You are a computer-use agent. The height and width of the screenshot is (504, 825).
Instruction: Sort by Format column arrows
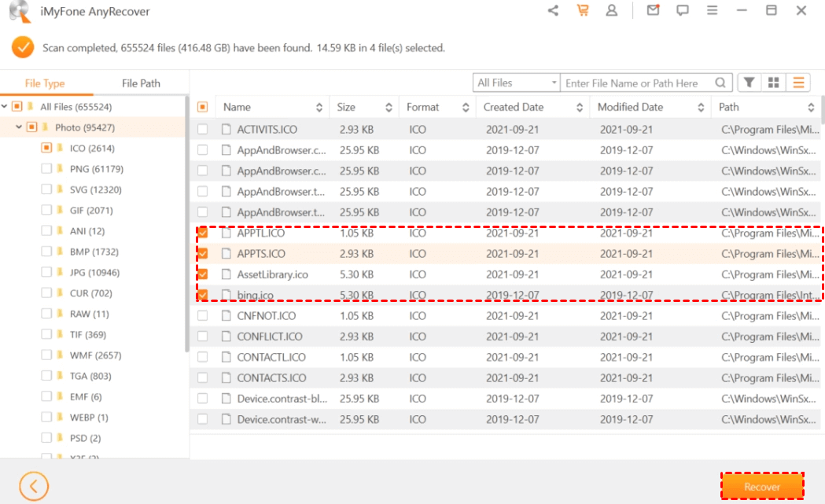pos(466,107)
